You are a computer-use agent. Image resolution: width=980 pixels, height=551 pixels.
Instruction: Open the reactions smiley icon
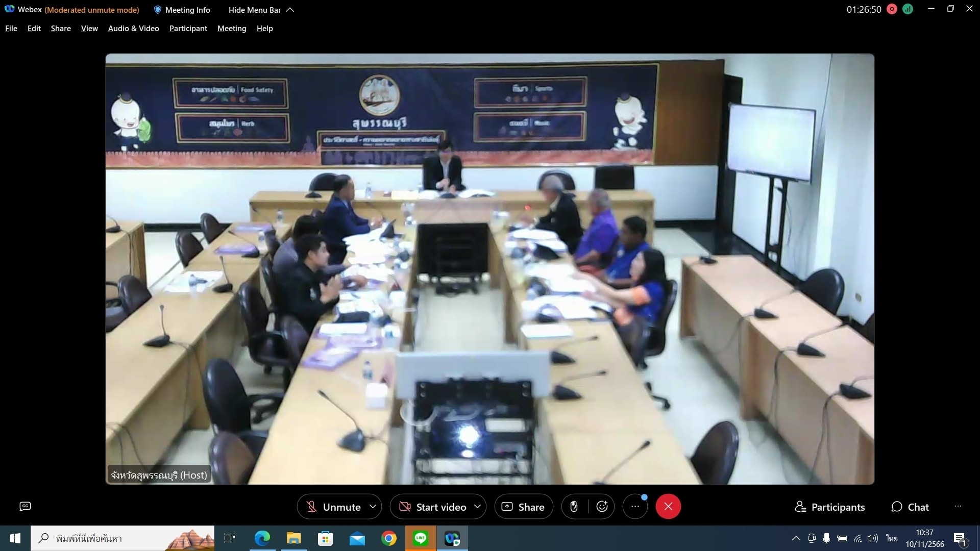602,507
